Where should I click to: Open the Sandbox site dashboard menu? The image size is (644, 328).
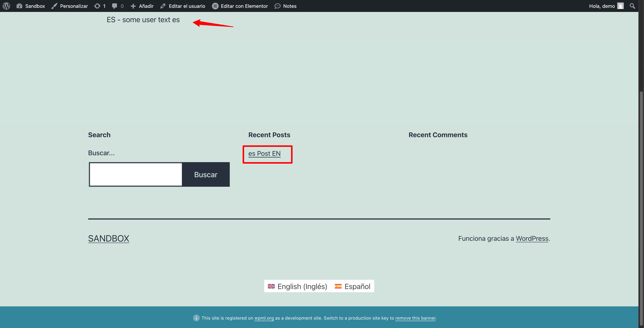[x=31, y=6]
